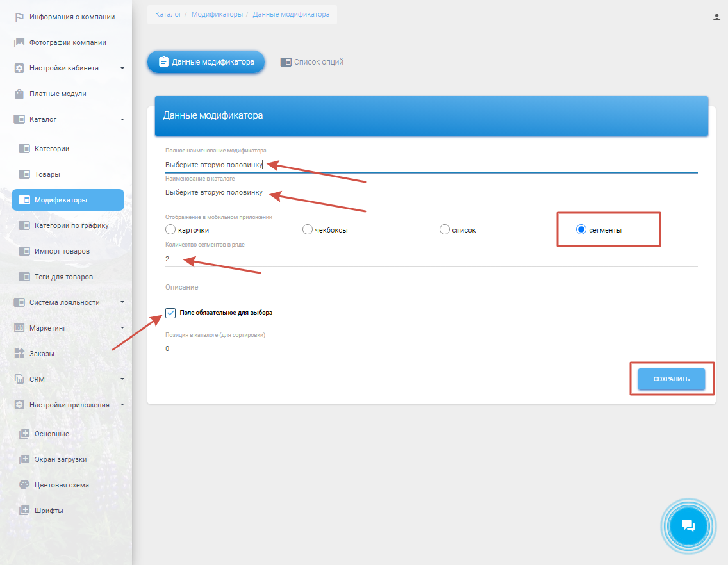This screenshot has width=728, height=565.
Task: Click the user profile icon
Action: (717, 17)
